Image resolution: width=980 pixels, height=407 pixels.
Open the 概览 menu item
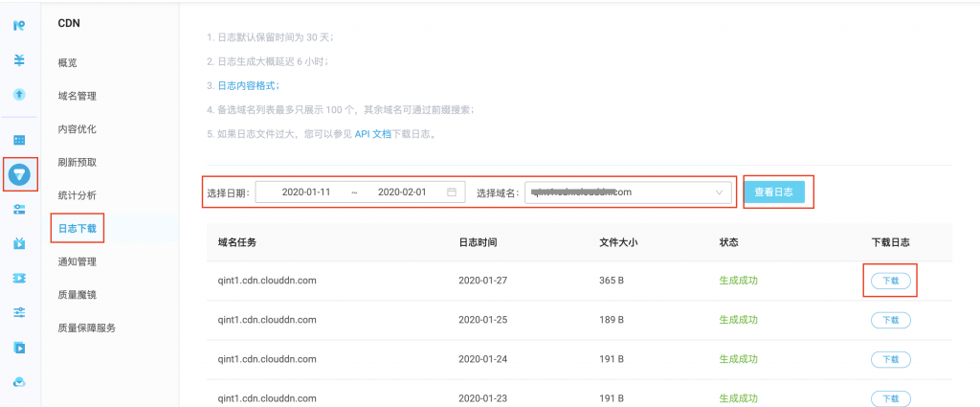pyautogui.click(x=67, y=63)
